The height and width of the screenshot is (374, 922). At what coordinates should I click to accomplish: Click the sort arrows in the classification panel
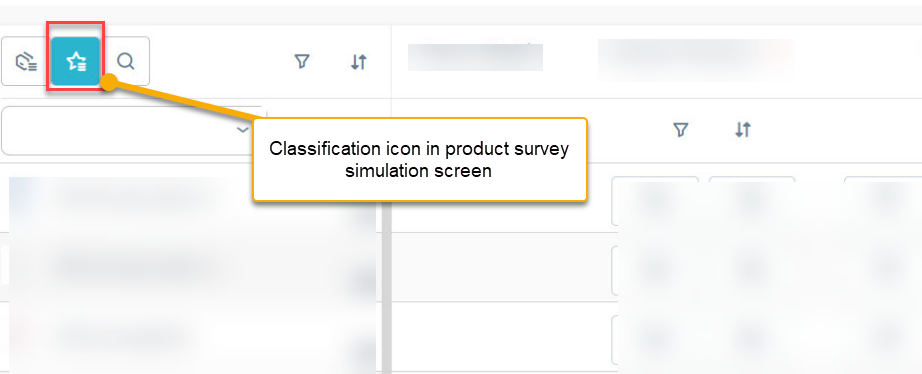pyautogui.click(x=359, y=62)
